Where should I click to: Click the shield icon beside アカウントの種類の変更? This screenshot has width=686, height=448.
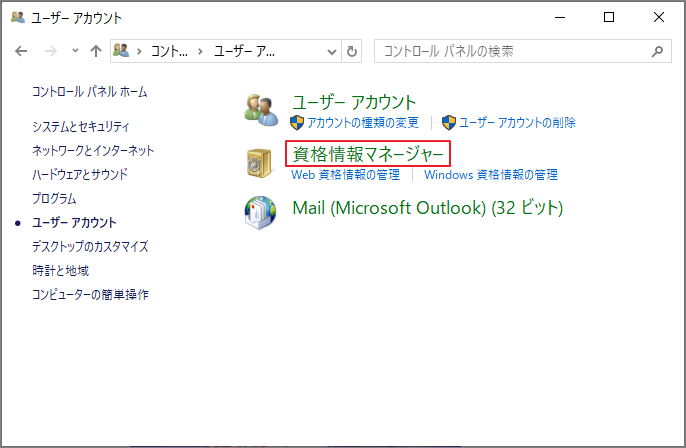(297, 122)
